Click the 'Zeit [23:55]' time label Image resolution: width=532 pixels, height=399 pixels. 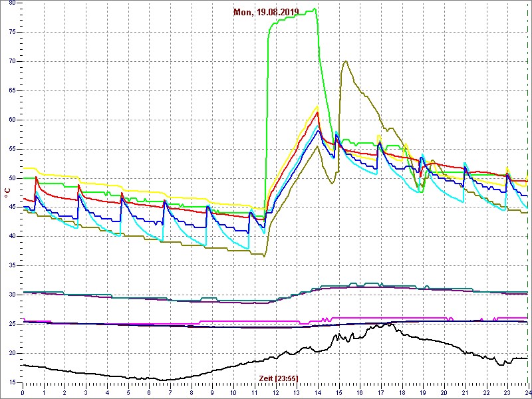(x=279, y=378)
